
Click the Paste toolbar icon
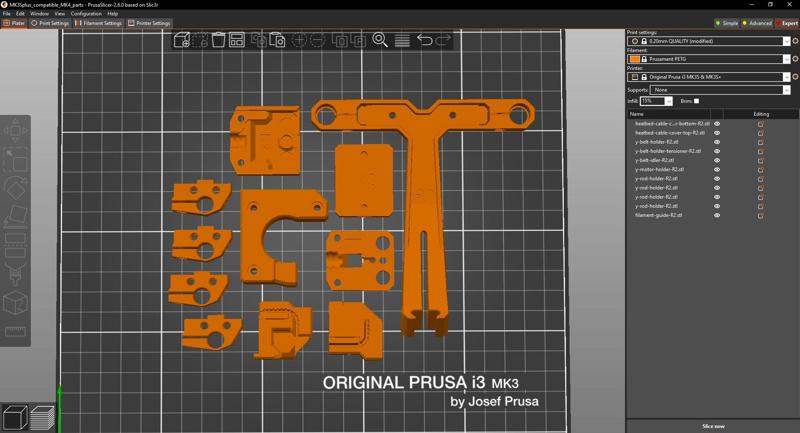pyautogui.click(x=277, y=40)
